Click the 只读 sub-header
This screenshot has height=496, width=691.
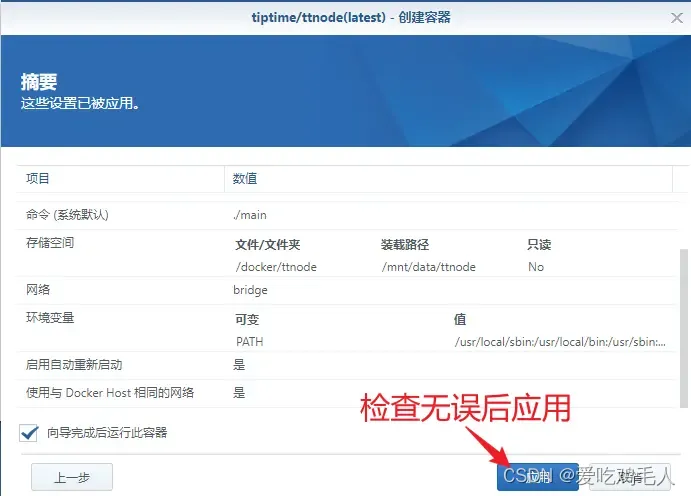click(x=539, y=244)
